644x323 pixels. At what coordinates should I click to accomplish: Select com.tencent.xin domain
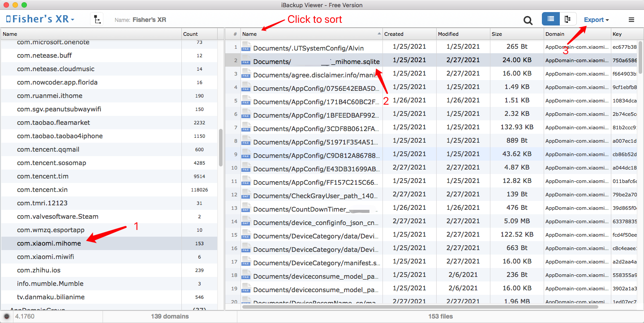pyautogui.click(x=109, y=190)
